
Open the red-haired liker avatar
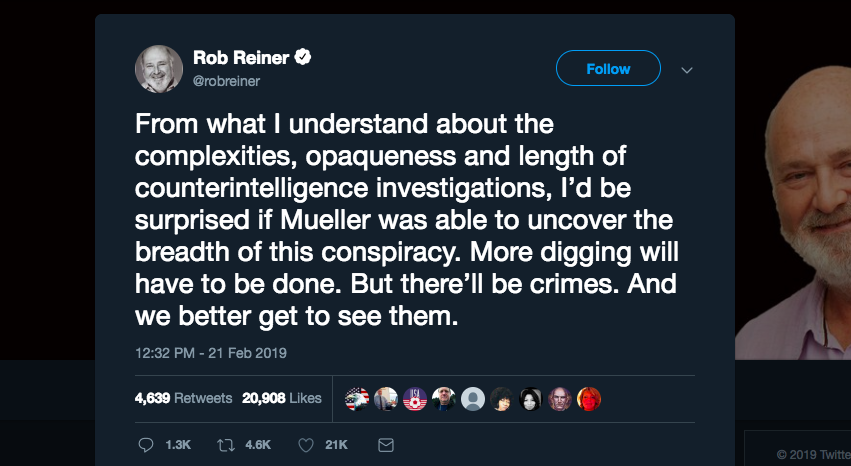point(589,399)
